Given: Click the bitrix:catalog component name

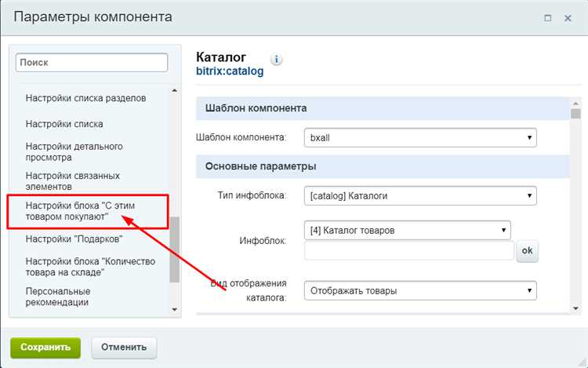Looking at the screenshot, I should (x=230, y=71).
